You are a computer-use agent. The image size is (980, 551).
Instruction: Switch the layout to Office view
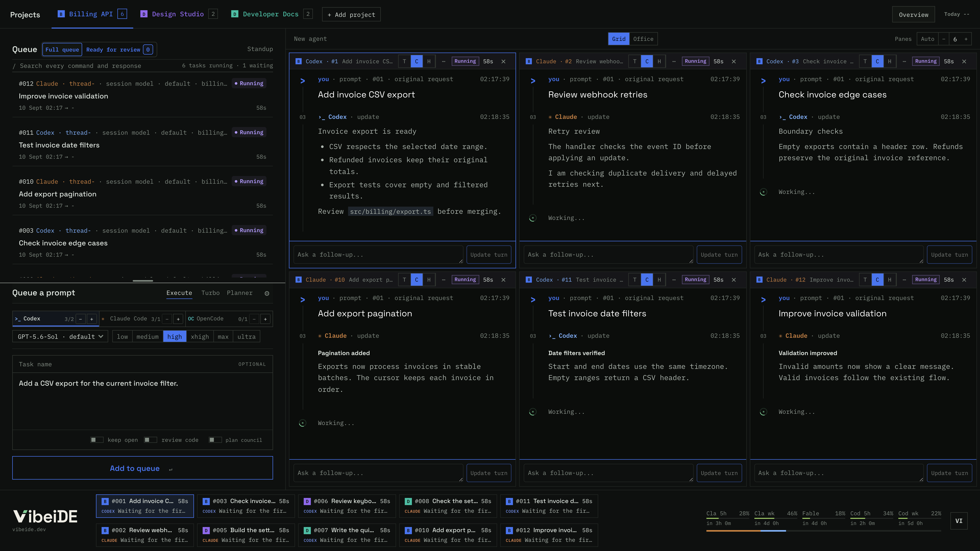click(x=643, y=39)
